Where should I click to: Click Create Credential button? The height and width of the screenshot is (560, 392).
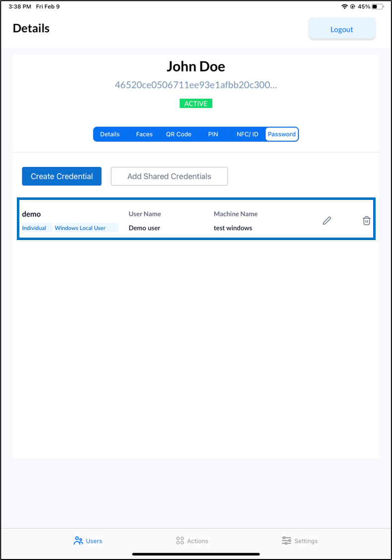point(62,176)
